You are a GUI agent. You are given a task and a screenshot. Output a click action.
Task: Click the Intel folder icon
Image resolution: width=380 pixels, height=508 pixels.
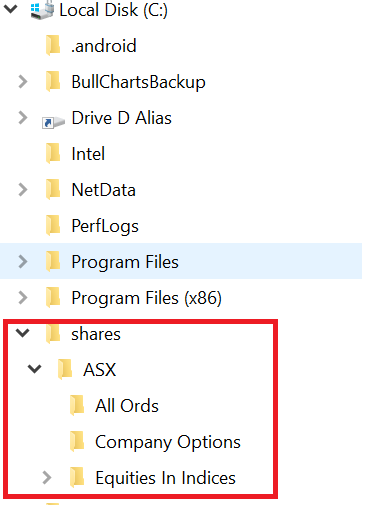(53, 153)
